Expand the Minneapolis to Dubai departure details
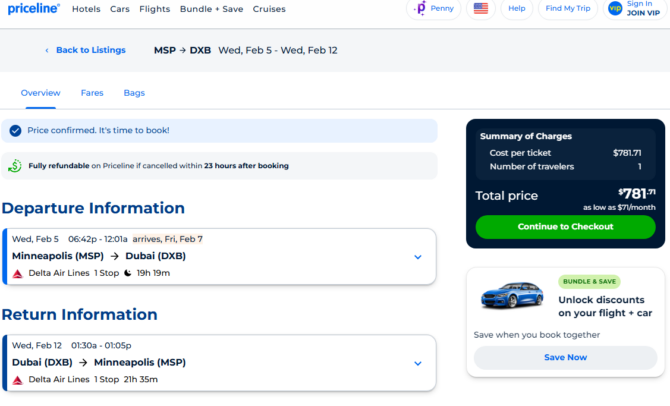Screen dimensions: 670x406 click(x=418, y=257)
